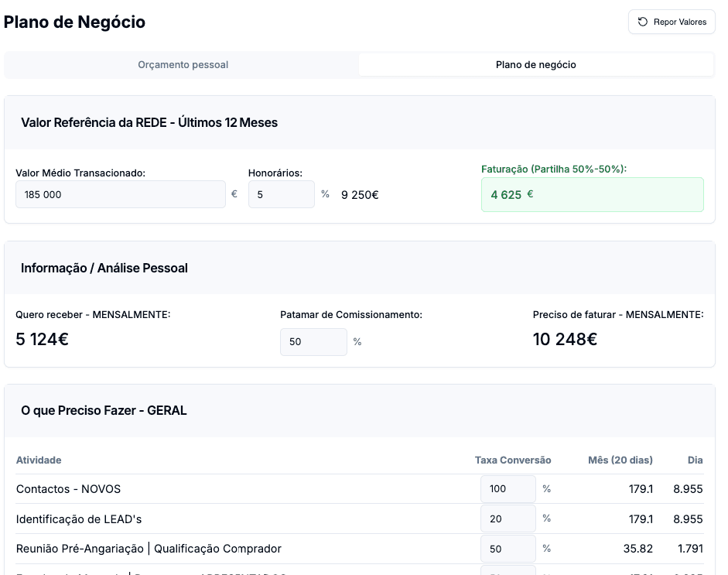Click the reset arrow icon beside Repor Valores

[643, 22]
